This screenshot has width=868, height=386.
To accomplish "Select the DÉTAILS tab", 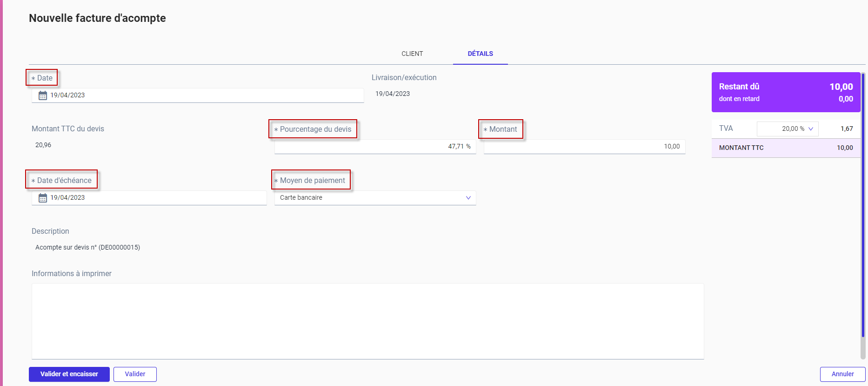I will tap(480, 54).
